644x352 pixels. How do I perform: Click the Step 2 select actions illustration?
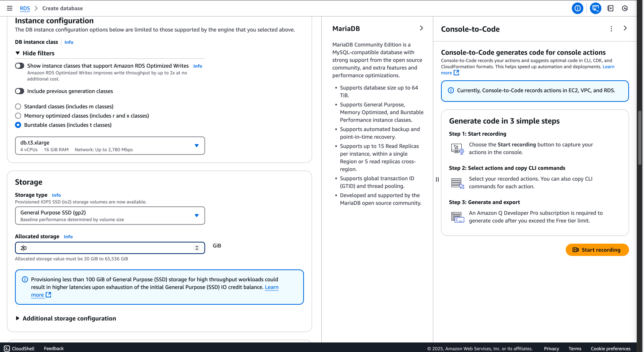(457, 183)
